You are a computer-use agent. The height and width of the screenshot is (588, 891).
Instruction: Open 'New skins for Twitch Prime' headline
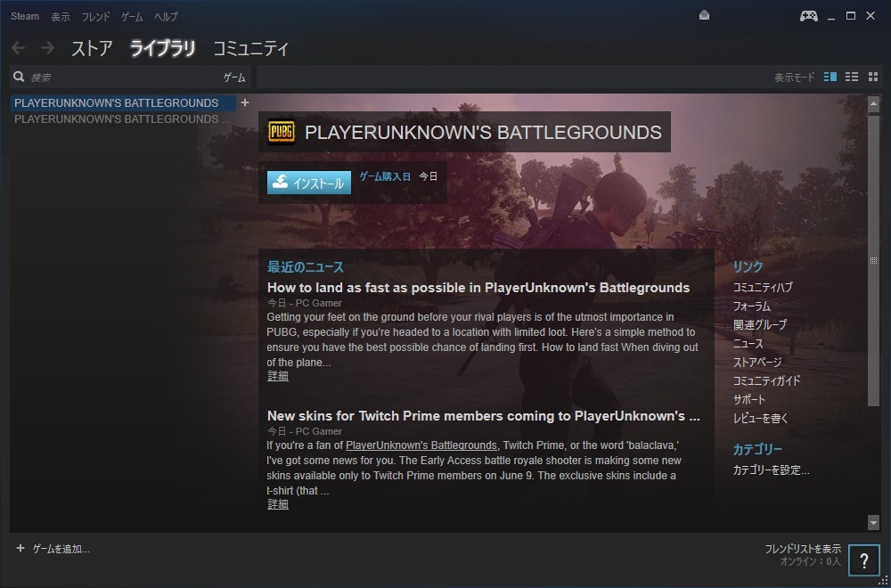click(x=484, y=416)
